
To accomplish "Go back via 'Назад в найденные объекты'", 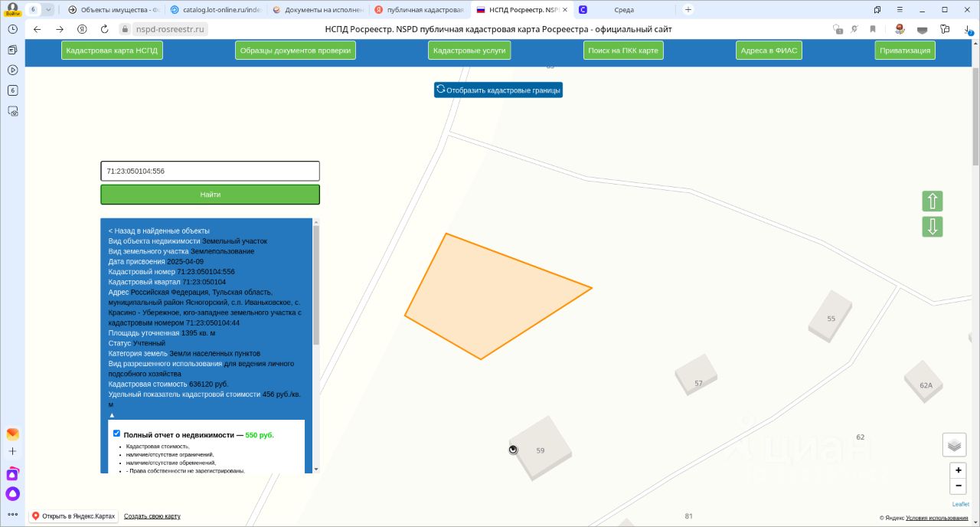I will click(159, 231).
